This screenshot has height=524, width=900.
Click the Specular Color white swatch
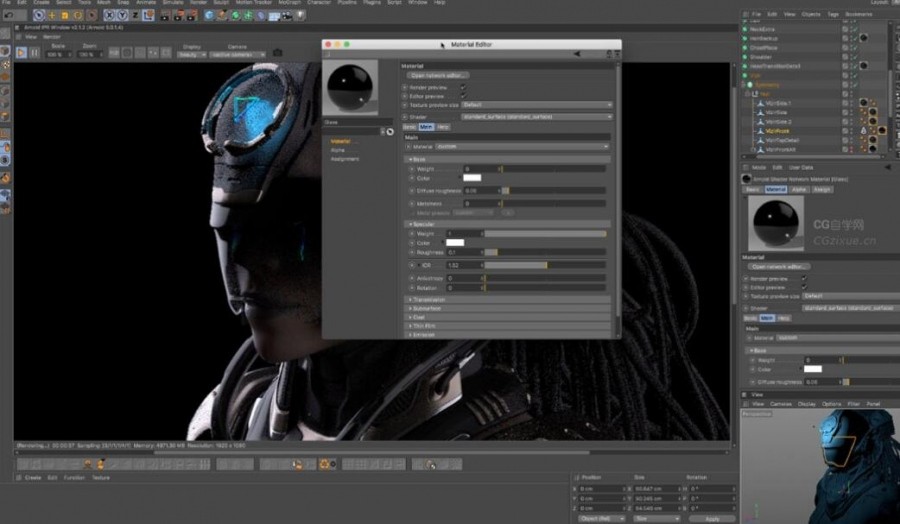(x=455, y=243)
